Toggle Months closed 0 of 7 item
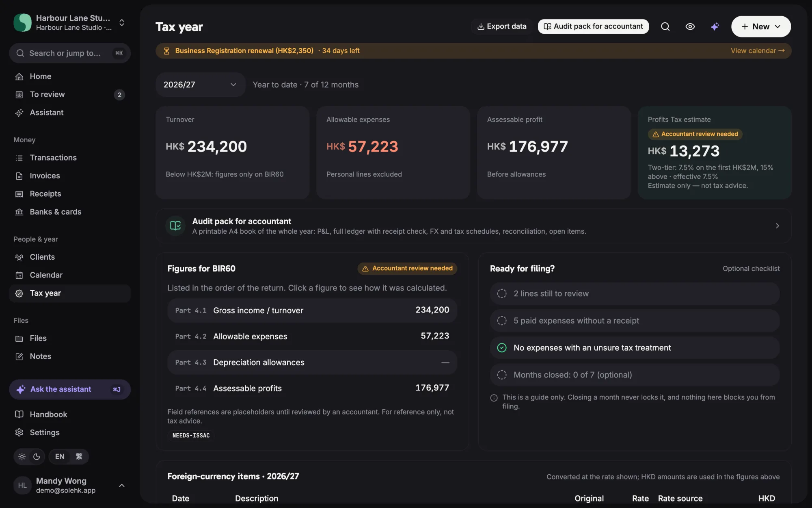 pos(635,375)
